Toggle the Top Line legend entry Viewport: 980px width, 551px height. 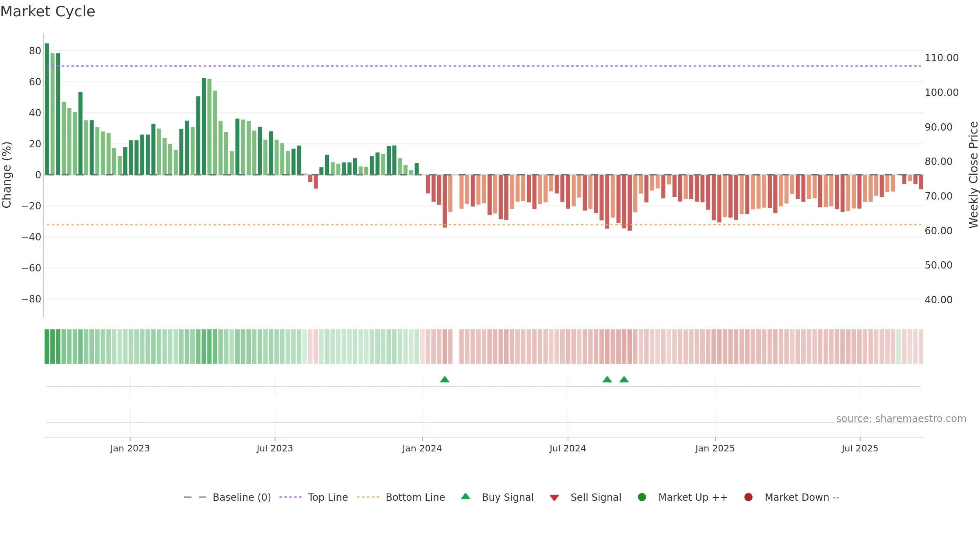point(314,497)
